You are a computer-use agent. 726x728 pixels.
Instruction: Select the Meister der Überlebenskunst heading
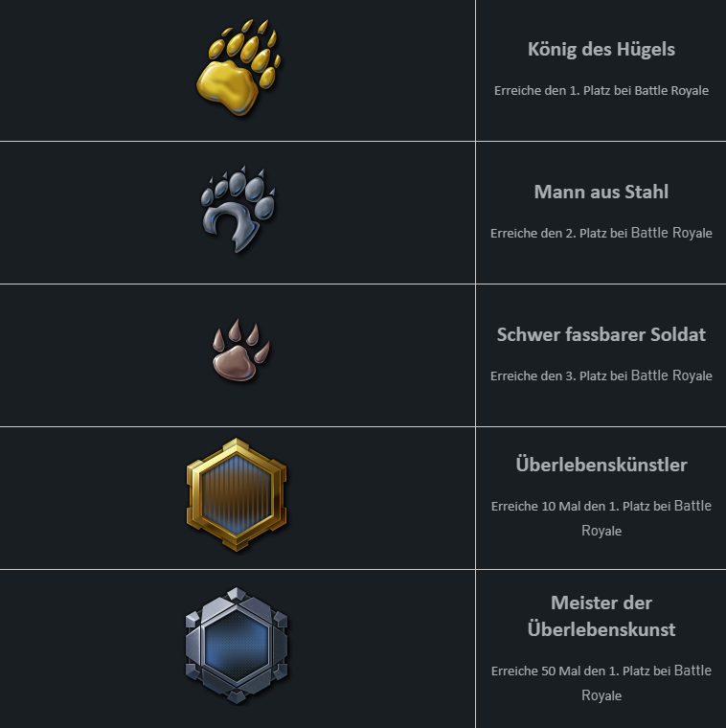coord(601,616)
